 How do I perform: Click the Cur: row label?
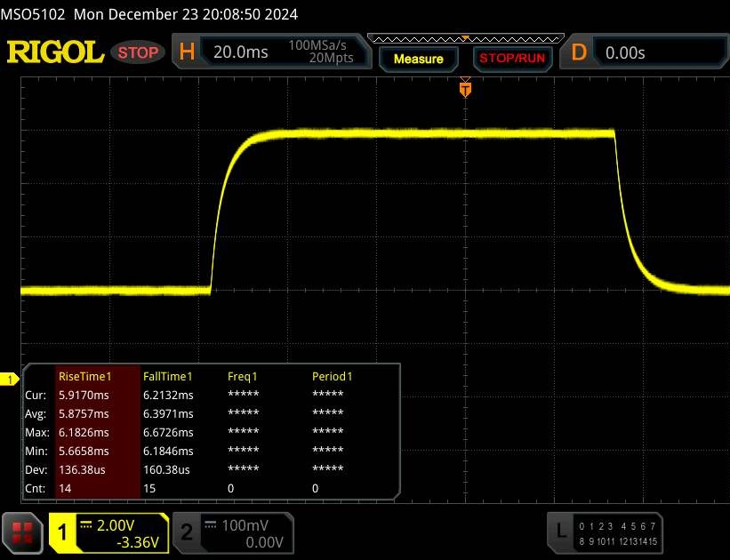coord(36,396)
